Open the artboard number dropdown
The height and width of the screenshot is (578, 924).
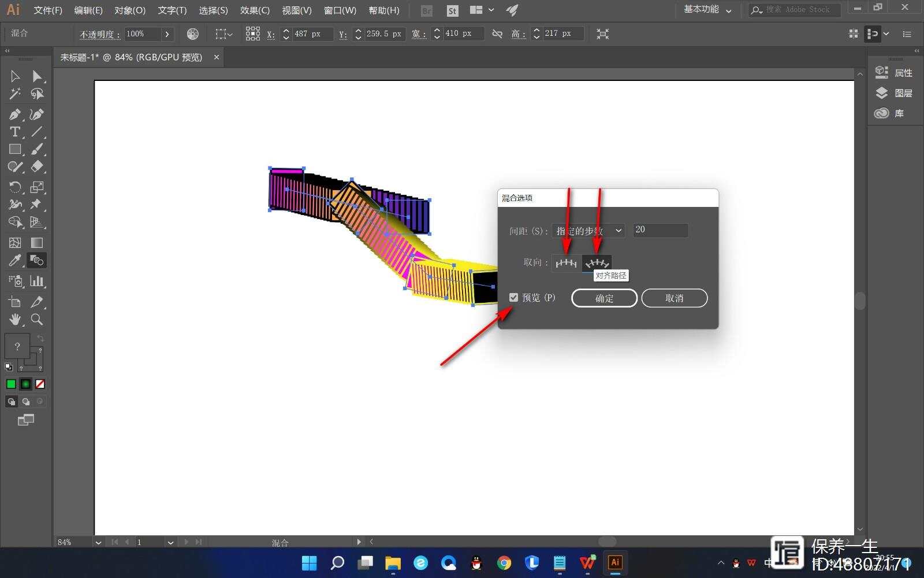point(170,542)
